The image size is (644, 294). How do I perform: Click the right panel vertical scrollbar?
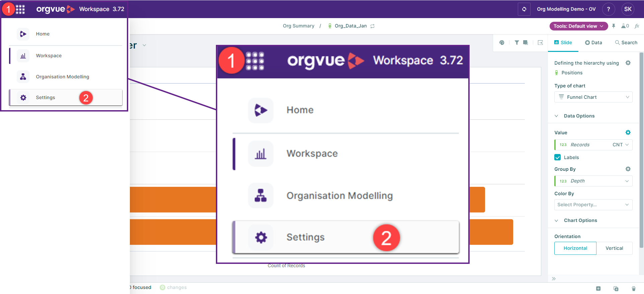coord(641,150)
